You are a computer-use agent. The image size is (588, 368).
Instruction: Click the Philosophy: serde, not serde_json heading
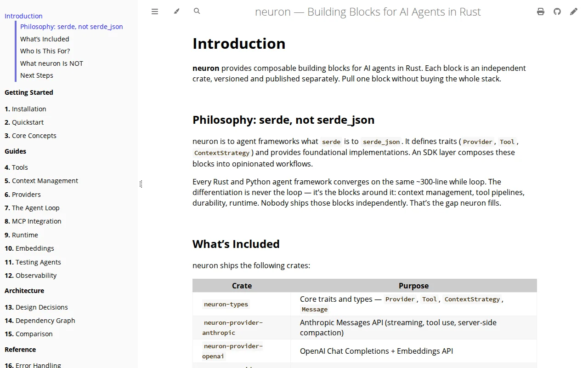tap(283, 120)
